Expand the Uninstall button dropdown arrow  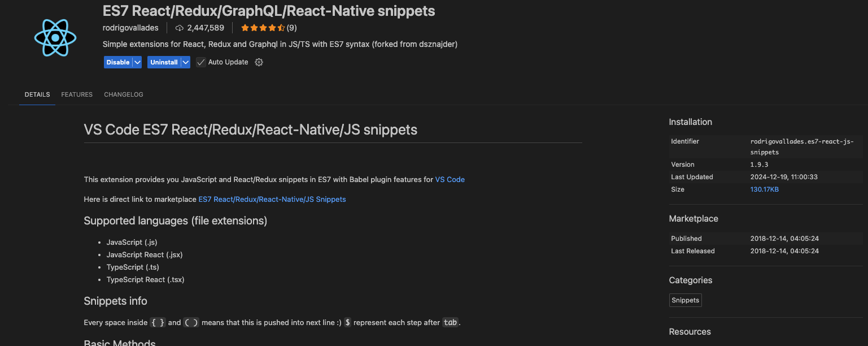coord(185,62)
